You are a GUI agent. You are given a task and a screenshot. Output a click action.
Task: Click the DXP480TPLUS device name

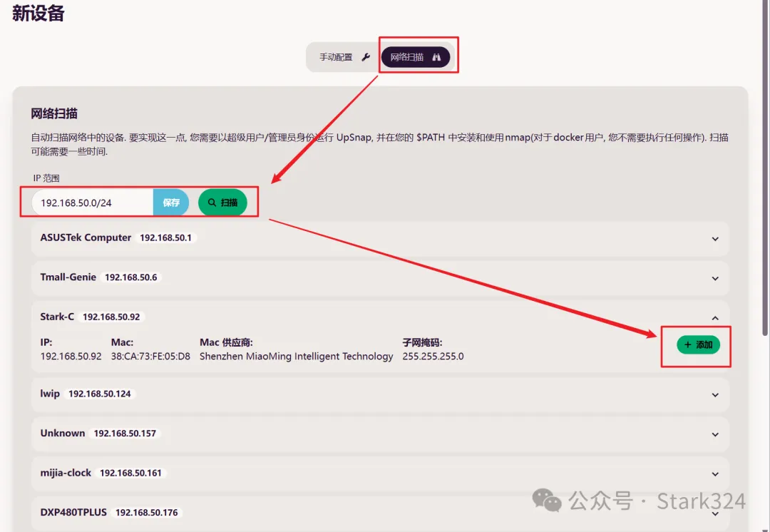tap(73, 512)
